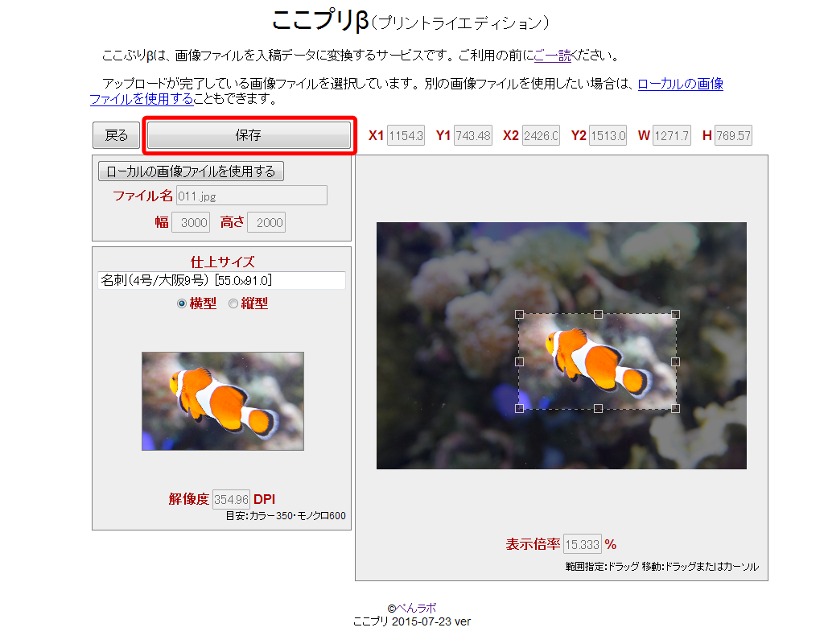Click the H height value field

734,135
